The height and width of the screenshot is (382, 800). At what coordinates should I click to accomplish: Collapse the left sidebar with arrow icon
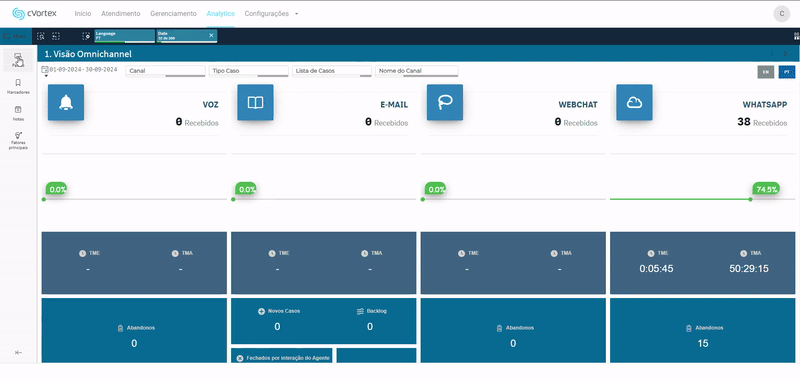coord(18,352)
